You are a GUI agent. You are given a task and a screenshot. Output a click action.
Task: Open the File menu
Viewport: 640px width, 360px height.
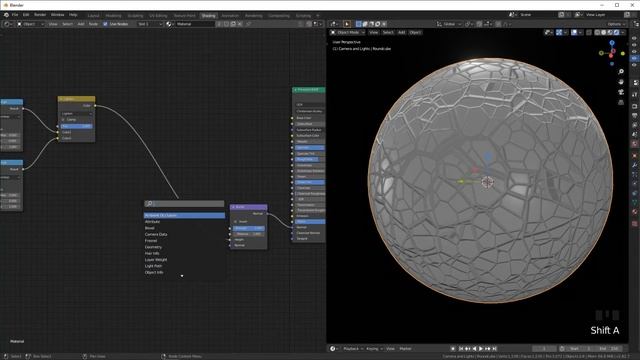(15, 15)
